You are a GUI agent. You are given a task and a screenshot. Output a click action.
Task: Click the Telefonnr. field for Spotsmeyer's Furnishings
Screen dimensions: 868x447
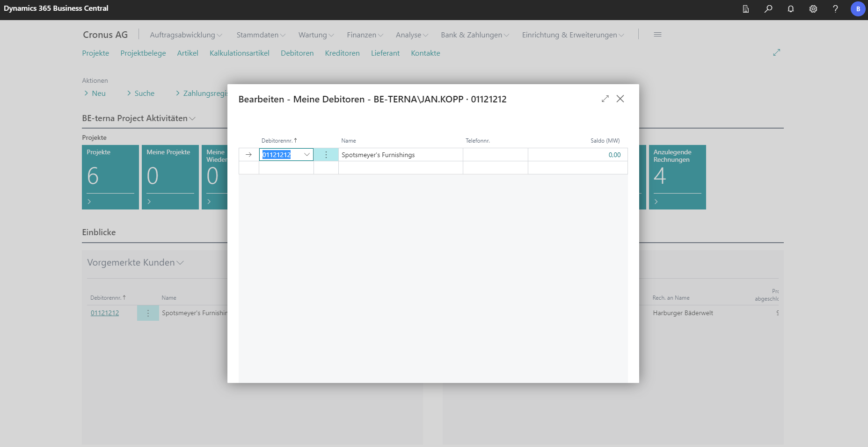495,155
